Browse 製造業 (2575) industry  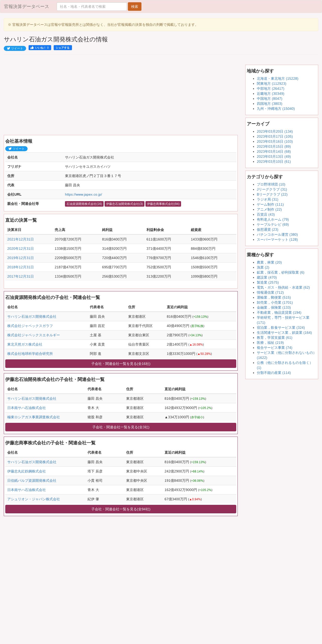pyautogui.click(x=268, y=282)
